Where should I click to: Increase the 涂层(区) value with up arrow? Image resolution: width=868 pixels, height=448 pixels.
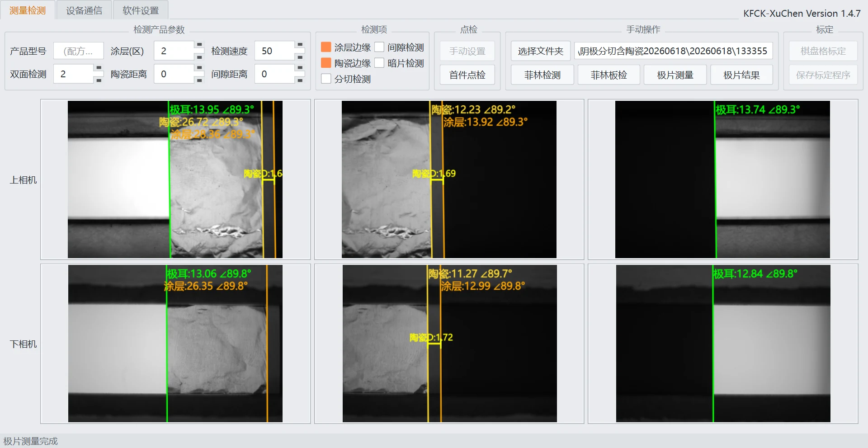[x=199, y=45]
